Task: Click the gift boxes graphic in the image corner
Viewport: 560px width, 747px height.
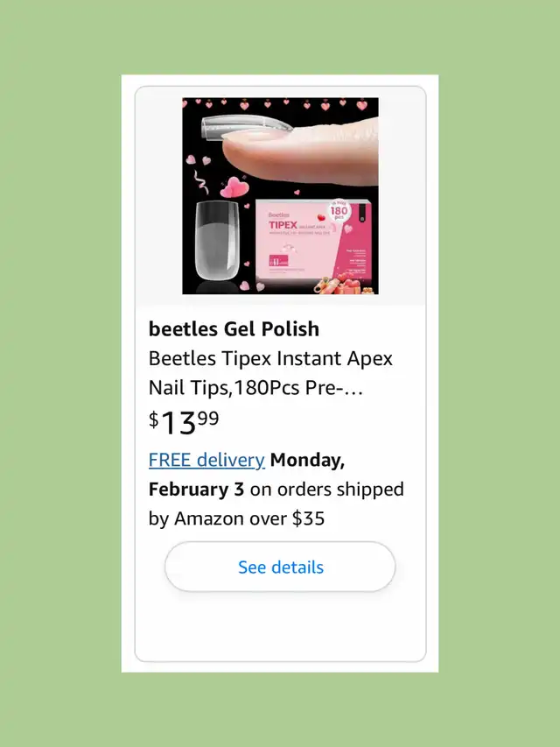Action: (342, 285)
